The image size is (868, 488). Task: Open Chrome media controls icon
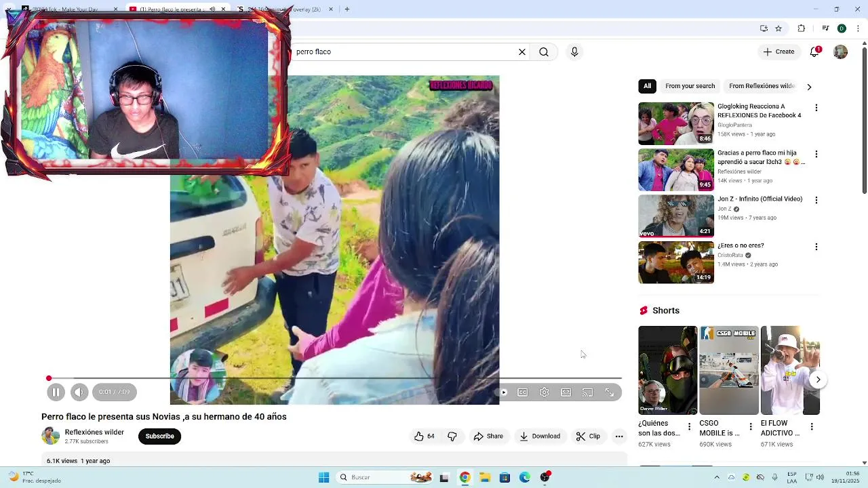(x=825, y=28)
